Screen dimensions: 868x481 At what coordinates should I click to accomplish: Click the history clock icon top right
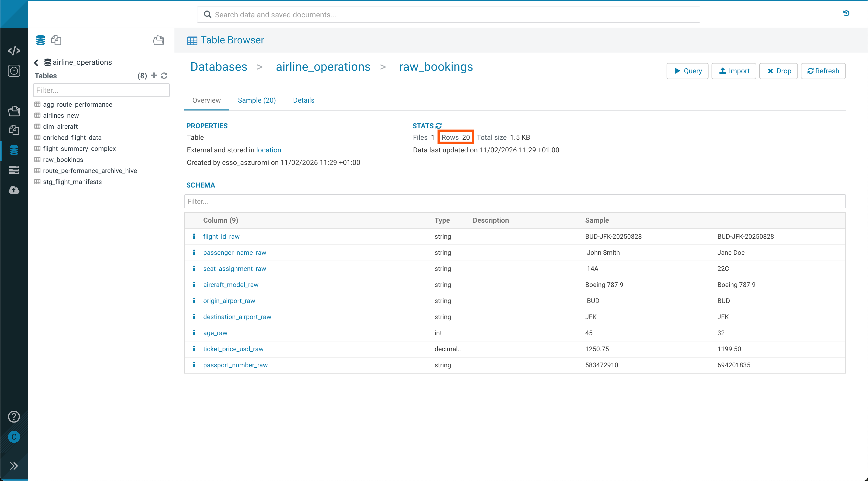click(846, 14)
